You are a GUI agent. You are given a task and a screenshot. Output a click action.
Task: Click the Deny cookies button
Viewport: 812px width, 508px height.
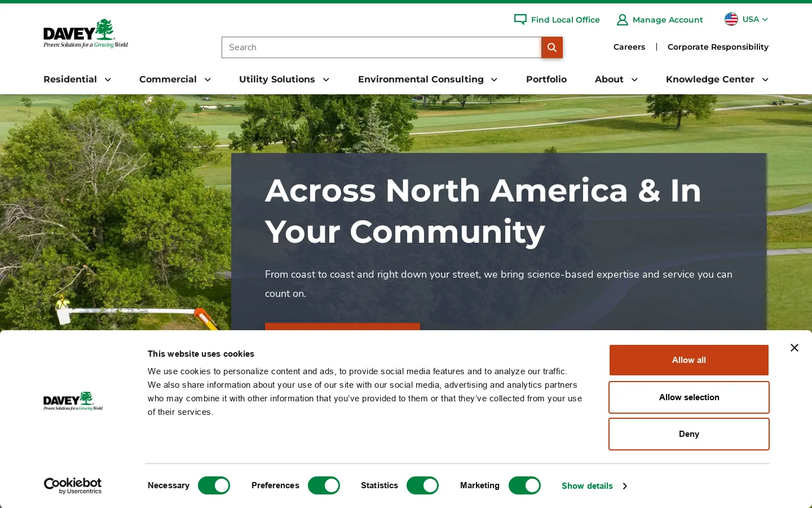click(689, 434)
